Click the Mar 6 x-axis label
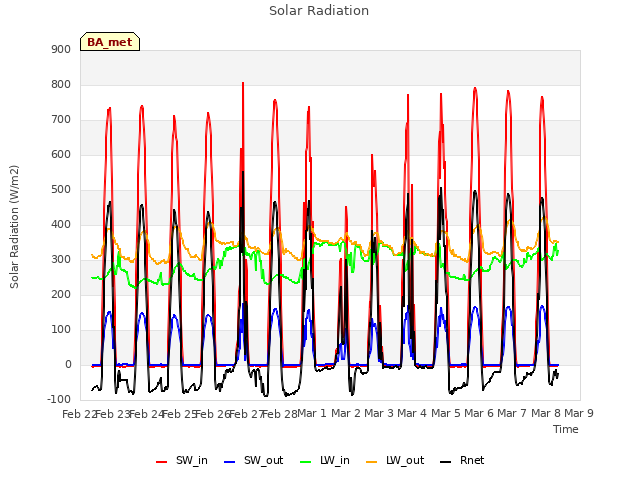This screenshot has height=480, width=640. [x=479, y=413]
